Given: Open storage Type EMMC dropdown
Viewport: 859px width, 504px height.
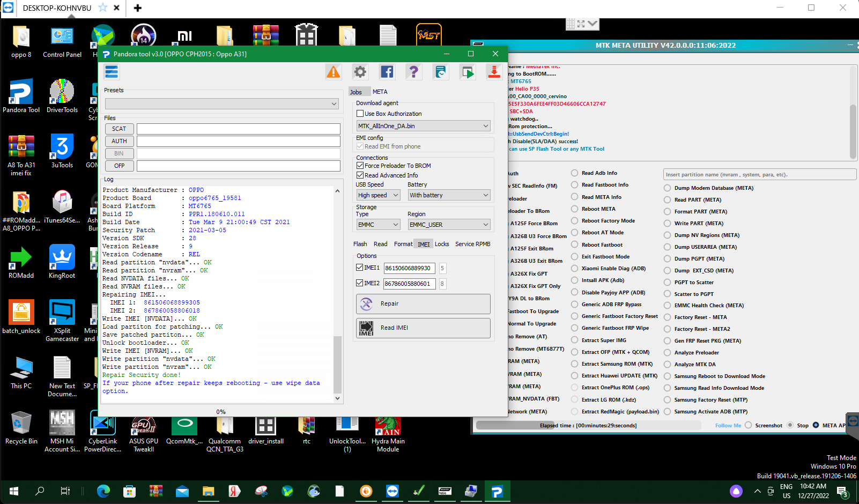Looking at the screenshot, I should 378,225.
